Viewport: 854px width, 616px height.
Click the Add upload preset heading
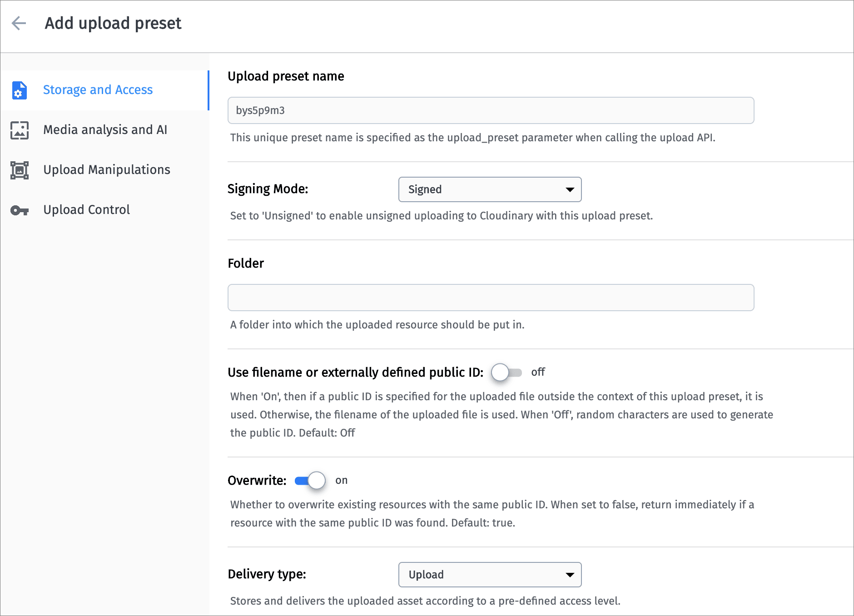113,23
